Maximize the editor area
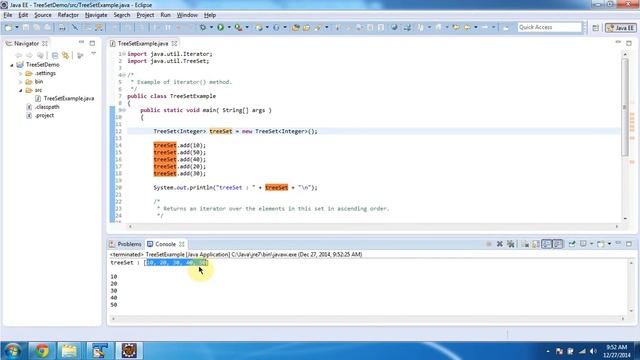Viewport: 640px width, 360px height. click(629, 43)
